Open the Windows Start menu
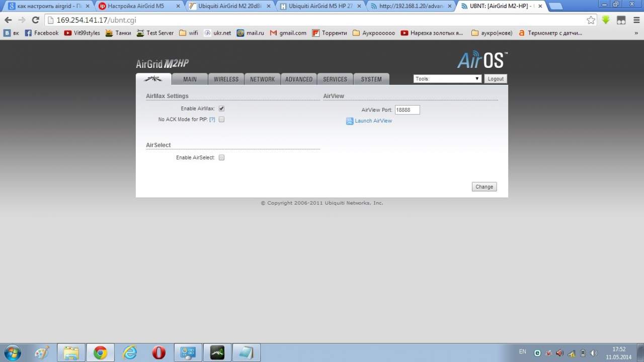 [x=13, y=352]
